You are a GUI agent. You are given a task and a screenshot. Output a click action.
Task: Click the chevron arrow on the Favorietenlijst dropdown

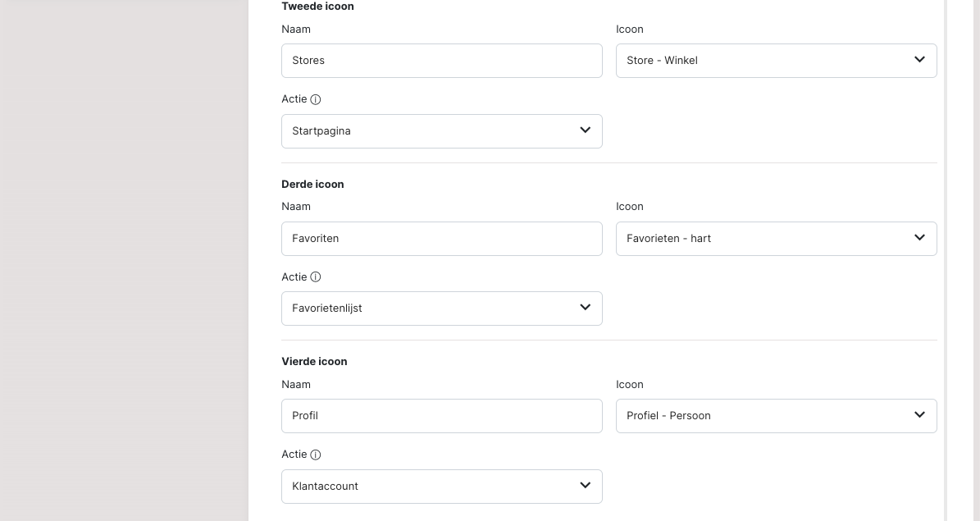pyautogui.click(x=585, y=308)
